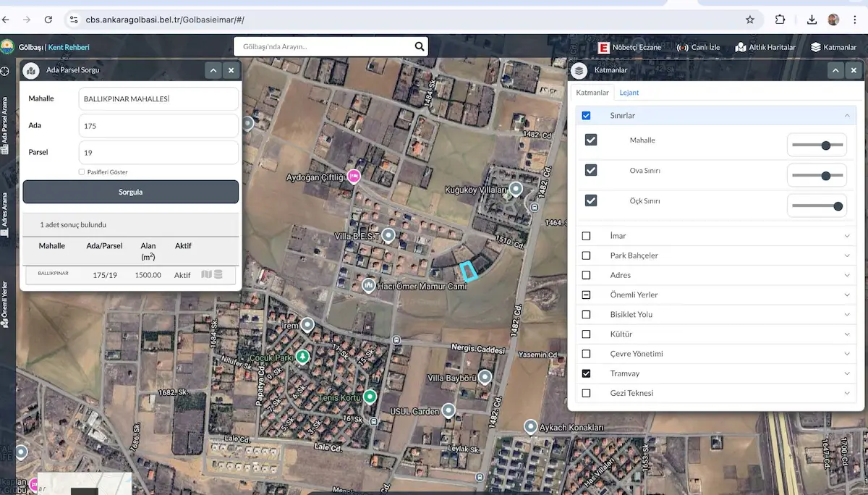Open the Ada Parsel Arama sidebar tool
Viewport: 868px width, 495px height.
4,125
